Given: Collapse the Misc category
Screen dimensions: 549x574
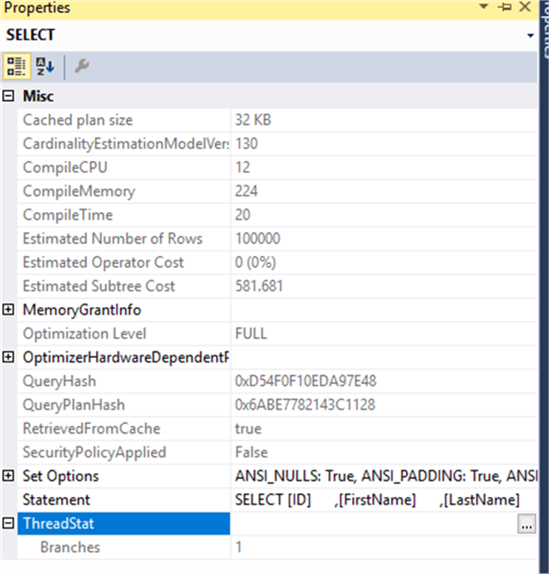Looking at the screenshot, I should click(8, 96).
